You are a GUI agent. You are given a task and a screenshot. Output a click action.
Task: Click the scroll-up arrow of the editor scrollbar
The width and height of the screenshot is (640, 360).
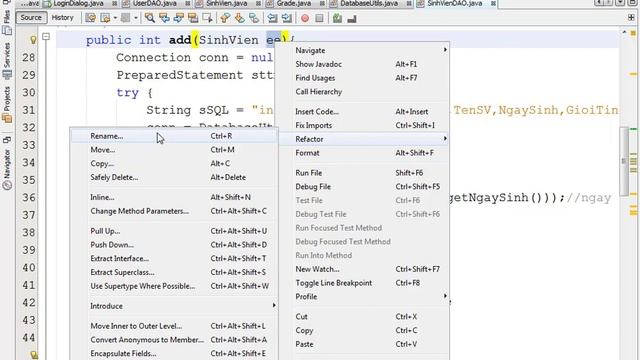click(x=624, y=32)
